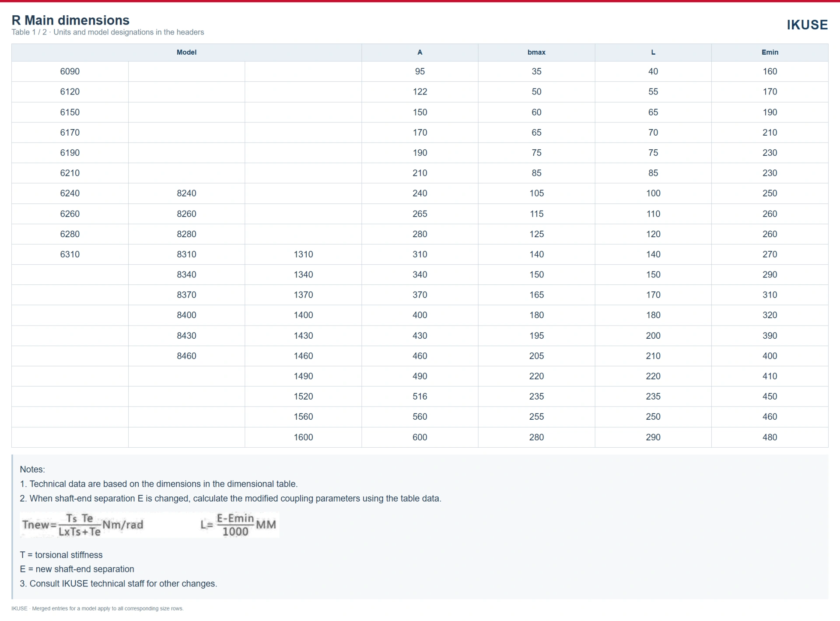
Task: Select 'E = new shaft-end separation' line
Action: (77, 569)
